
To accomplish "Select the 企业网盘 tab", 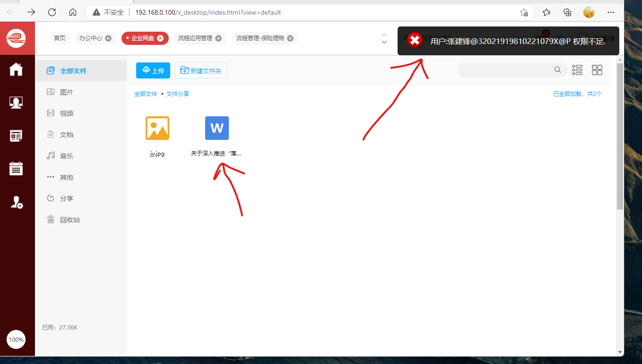I will click(x=143, y=38).
